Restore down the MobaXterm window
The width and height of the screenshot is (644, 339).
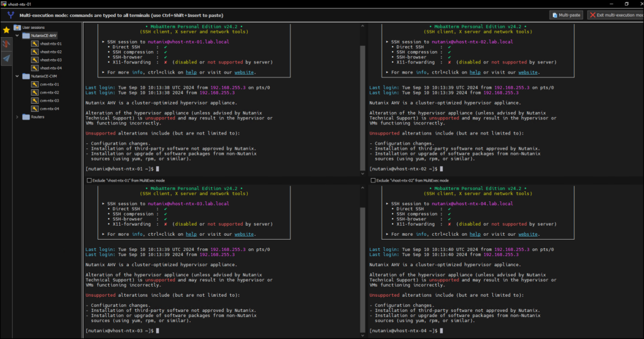[627, 4]
